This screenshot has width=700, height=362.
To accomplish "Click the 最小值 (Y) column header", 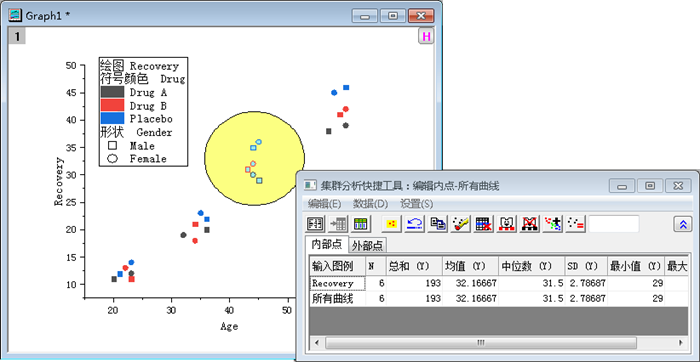I will click(636, 266).
